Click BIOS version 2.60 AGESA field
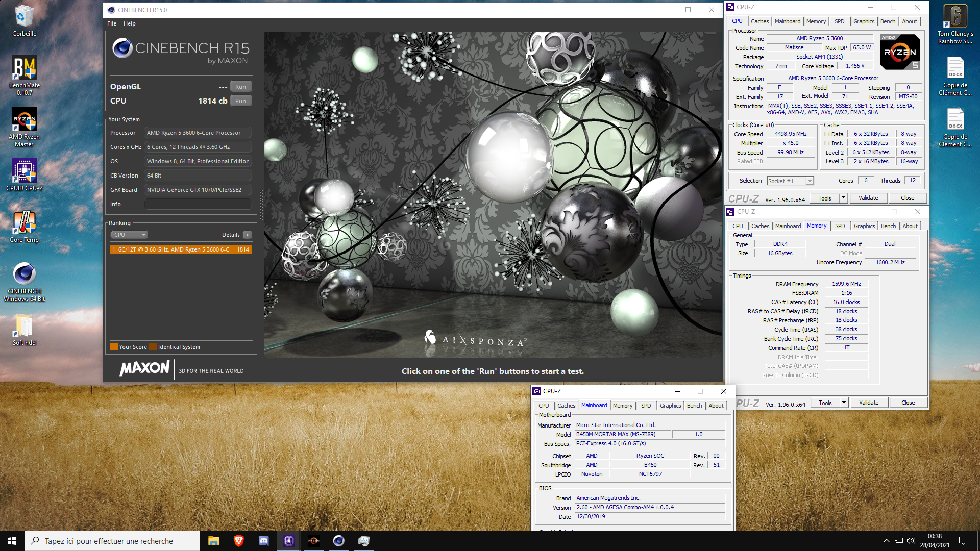This screenshot has width=980, height=551. (650, 507)
